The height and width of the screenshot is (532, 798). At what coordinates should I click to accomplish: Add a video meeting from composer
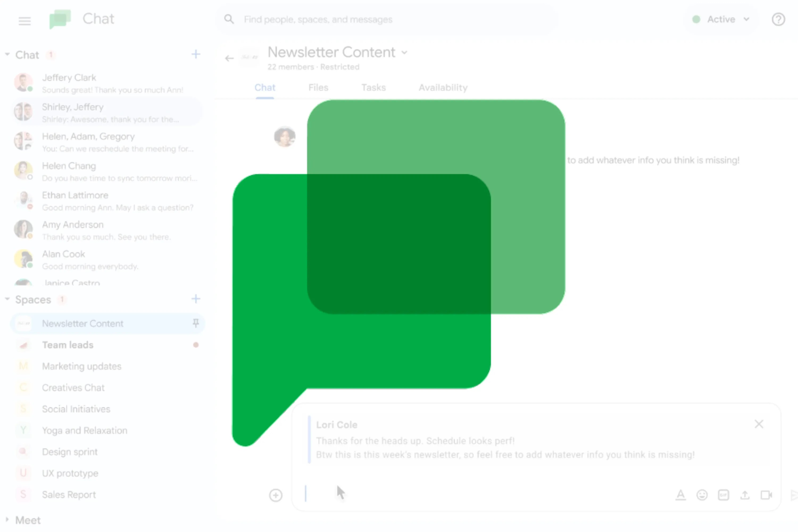[x=766, y=495]
